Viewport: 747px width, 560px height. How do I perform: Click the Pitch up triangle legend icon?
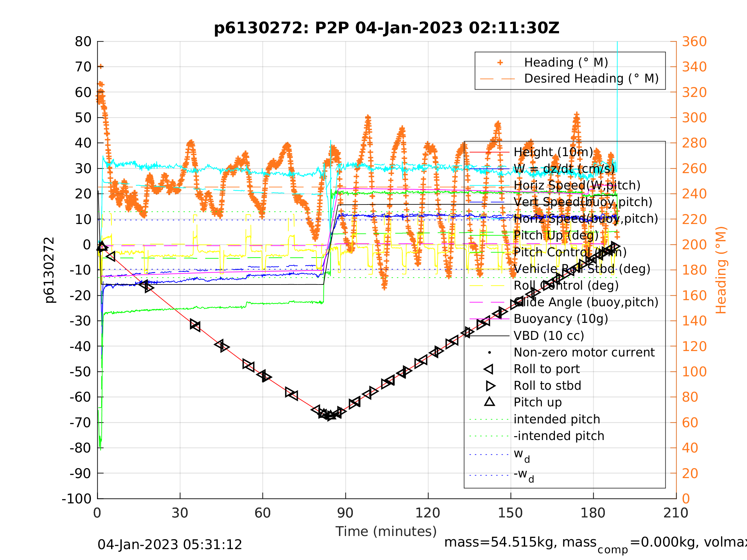pos(490,401)
